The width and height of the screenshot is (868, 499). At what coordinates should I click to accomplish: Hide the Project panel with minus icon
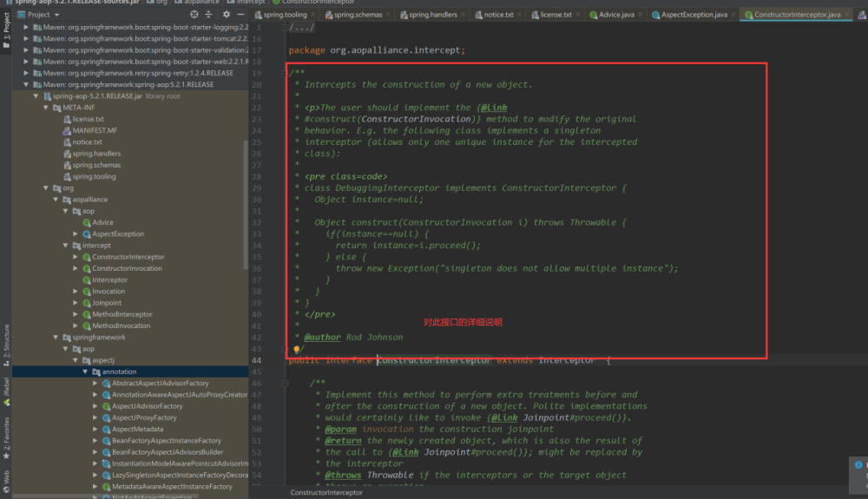pos(240,15)
